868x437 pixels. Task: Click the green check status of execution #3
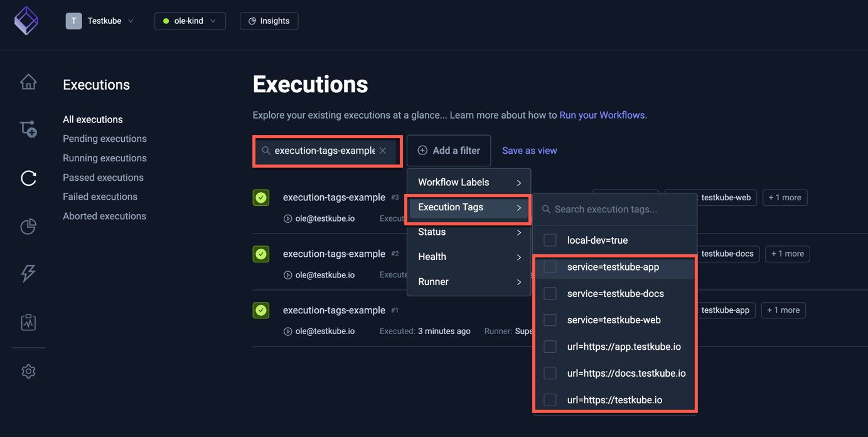pyautogui.click(x=261, y=197)
